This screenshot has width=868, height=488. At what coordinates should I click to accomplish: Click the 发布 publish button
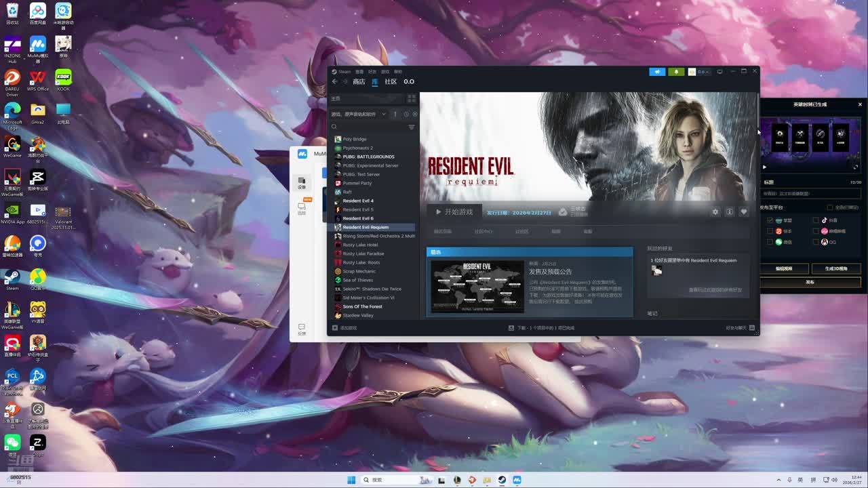tap(810, 282)
